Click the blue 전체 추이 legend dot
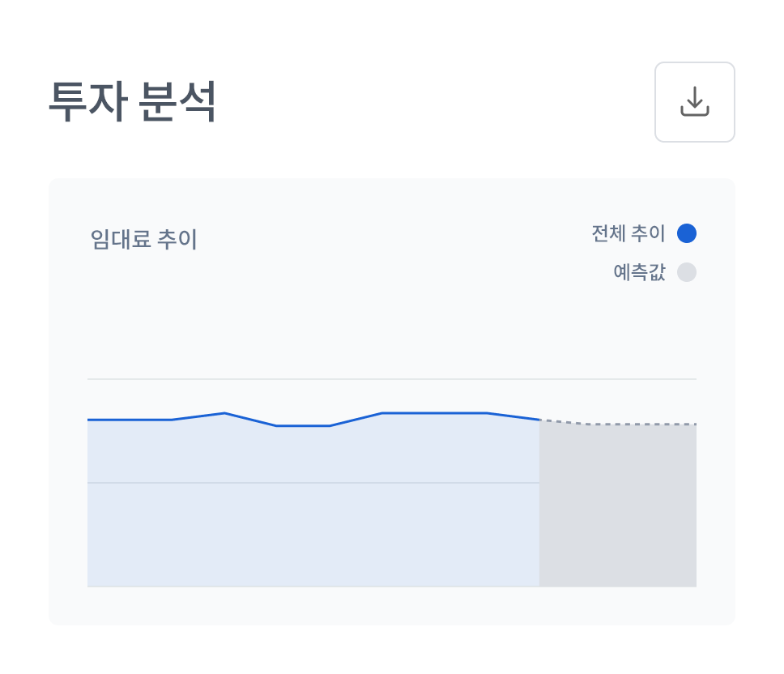 click(x=687, y=233)
